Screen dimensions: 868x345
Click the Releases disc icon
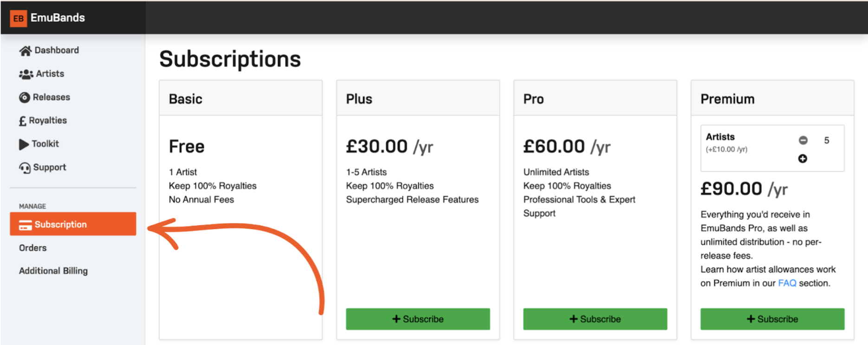24,97
